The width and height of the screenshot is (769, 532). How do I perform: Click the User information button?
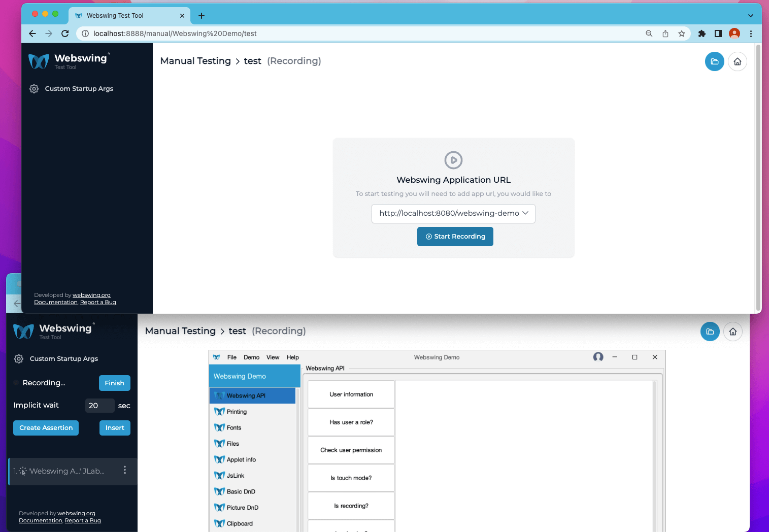point(351,394)
